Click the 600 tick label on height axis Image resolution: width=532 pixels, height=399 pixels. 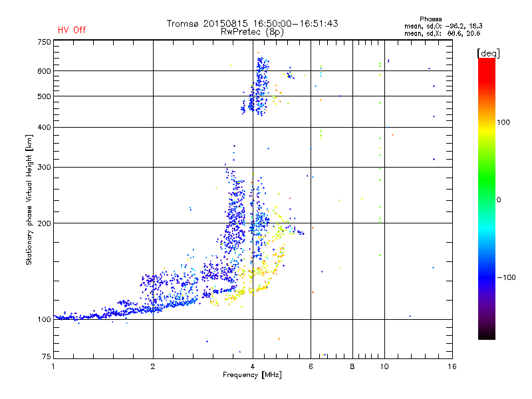coord(44,71)
